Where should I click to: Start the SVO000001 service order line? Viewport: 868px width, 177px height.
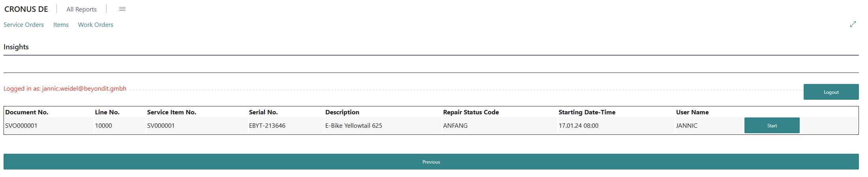[772, 125]
